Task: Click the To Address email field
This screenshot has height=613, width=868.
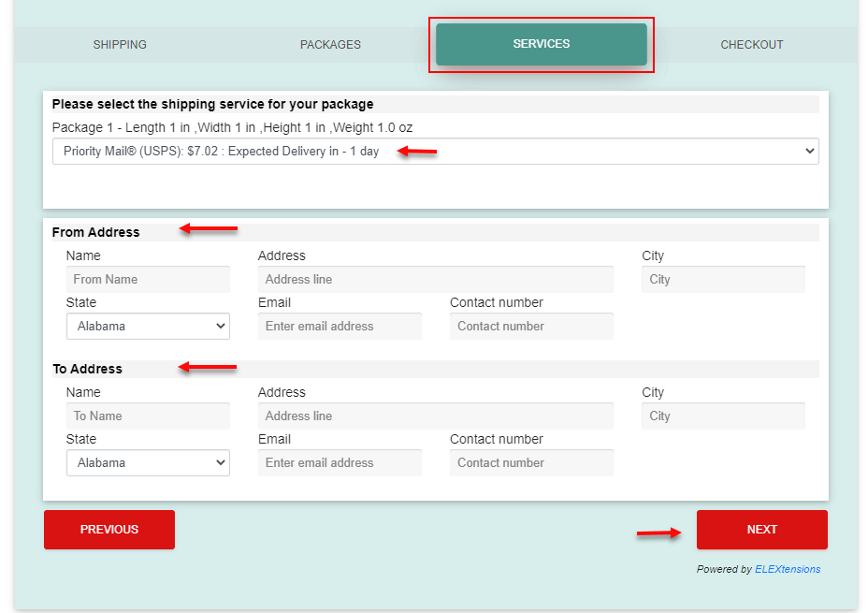Action: (340, 463)
